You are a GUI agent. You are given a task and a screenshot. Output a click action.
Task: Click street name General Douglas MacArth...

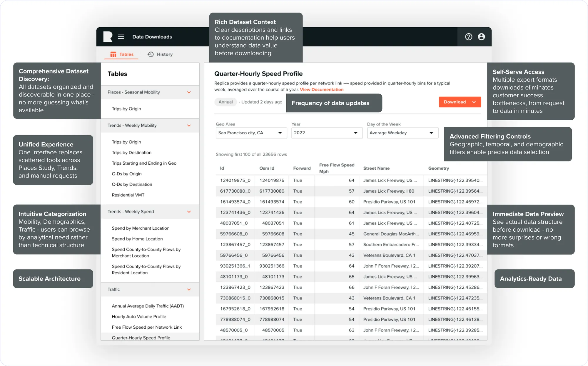(391, 234)
